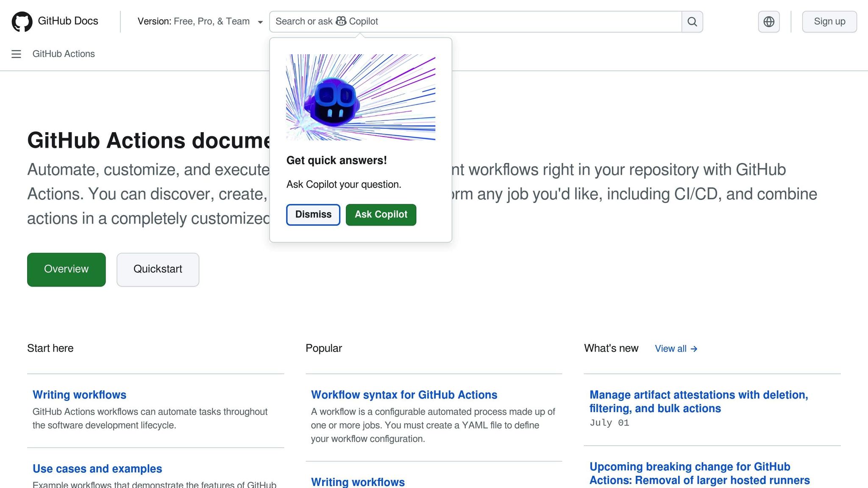
Task: Expand the Version dropdown arrow
Action: tap(260, 22)
